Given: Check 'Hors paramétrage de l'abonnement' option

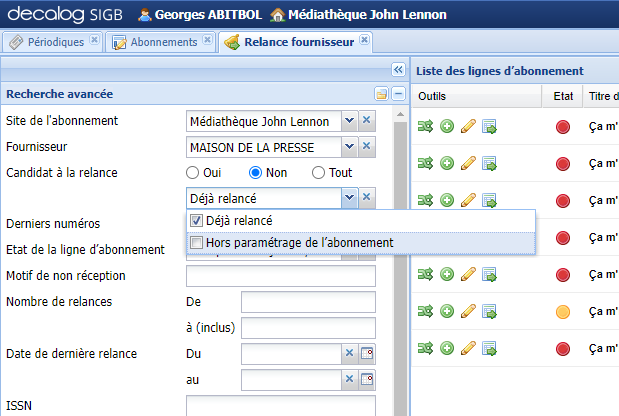Looking at the screenshot, I should click(197, 242).
